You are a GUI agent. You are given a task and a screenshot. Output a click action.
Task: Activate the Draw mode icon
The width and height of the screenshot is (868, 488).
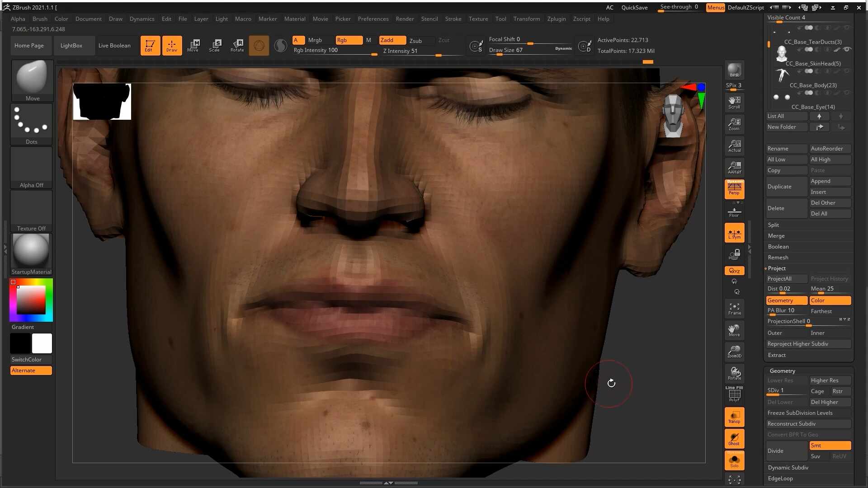(172, 46)
